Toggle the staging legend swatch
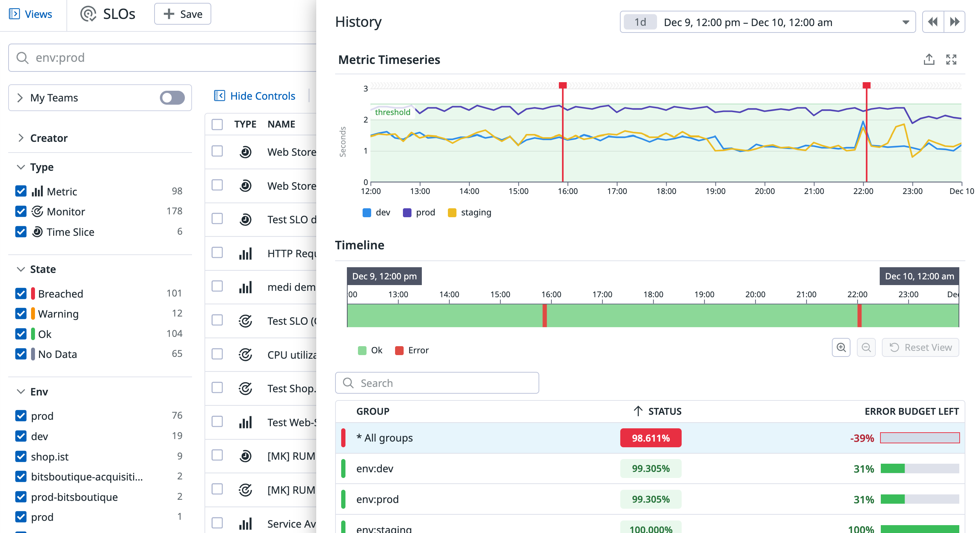 (452, 213)
